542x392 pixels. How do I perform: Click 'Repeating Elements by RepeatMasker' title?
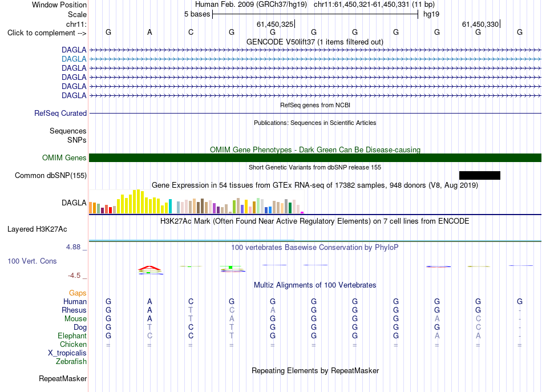(x=315, y=370)
